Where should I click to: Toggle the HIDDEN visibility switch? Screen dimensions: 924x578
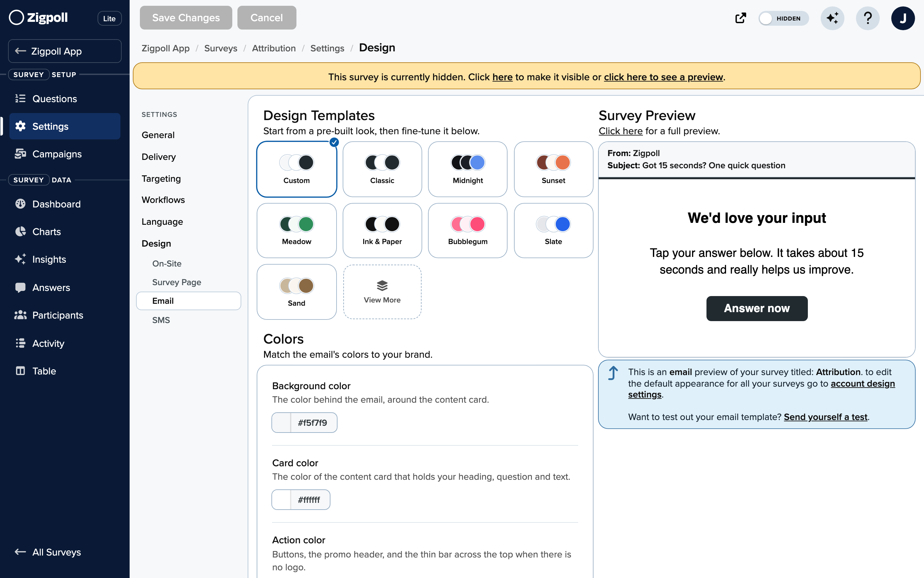coord(783,18)
